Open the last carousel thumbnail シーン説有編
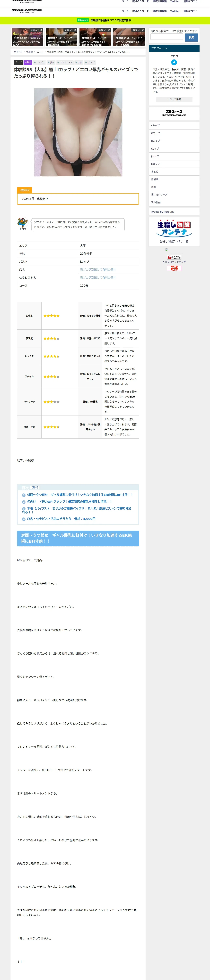The width and height of the screenshot is (210, 980). (129, 37)
